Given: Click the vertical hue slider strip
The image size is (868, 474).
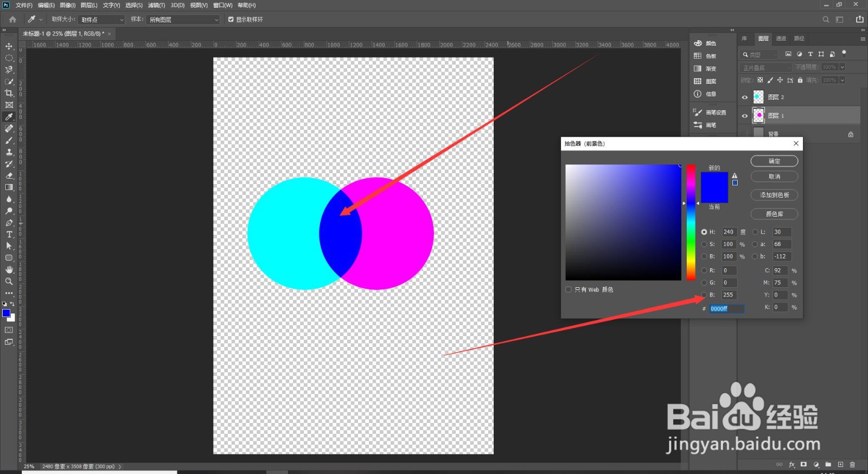Looking at the screenshot, I should 691,222.
